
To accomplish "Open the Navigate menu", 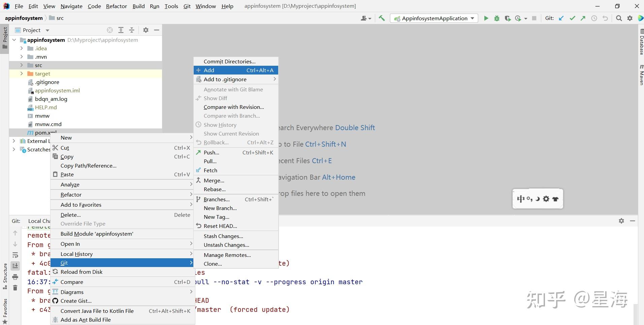I will 71,6.
